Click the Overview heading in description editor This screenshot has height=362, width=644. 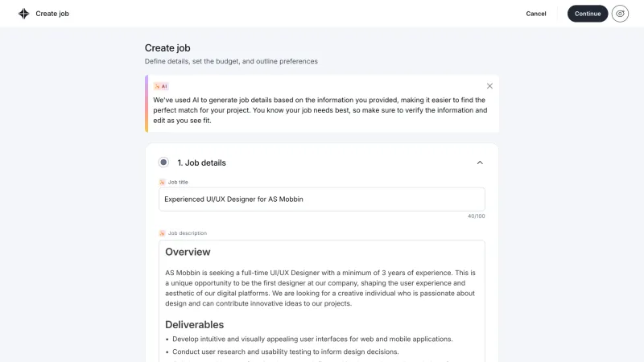188,252
